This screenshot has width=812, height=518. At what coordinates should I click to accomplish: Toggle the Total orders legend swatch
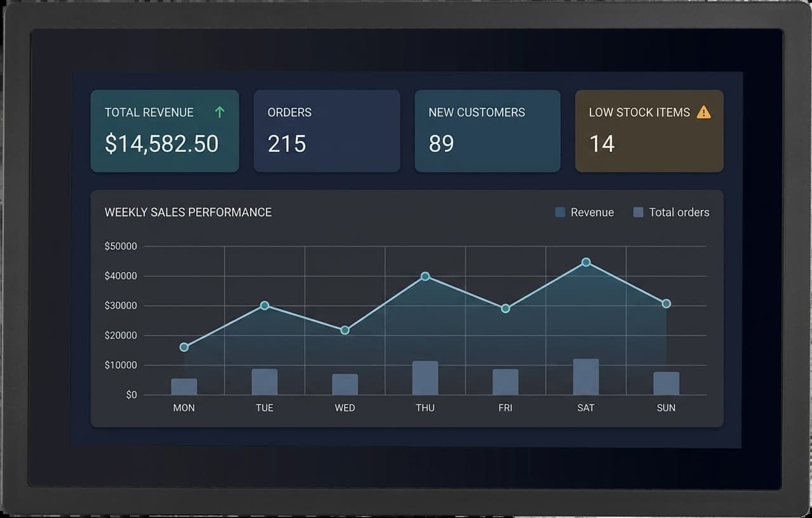[639, 212]
